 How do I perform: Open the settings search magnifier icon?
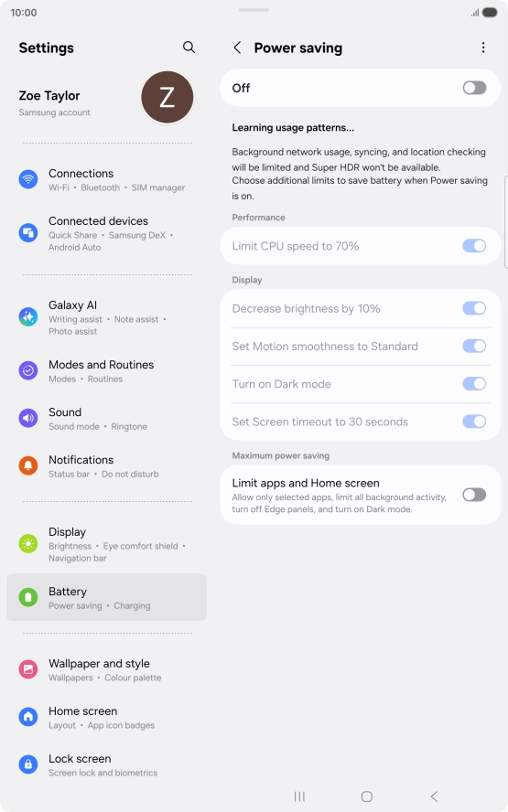coord(189,48)
